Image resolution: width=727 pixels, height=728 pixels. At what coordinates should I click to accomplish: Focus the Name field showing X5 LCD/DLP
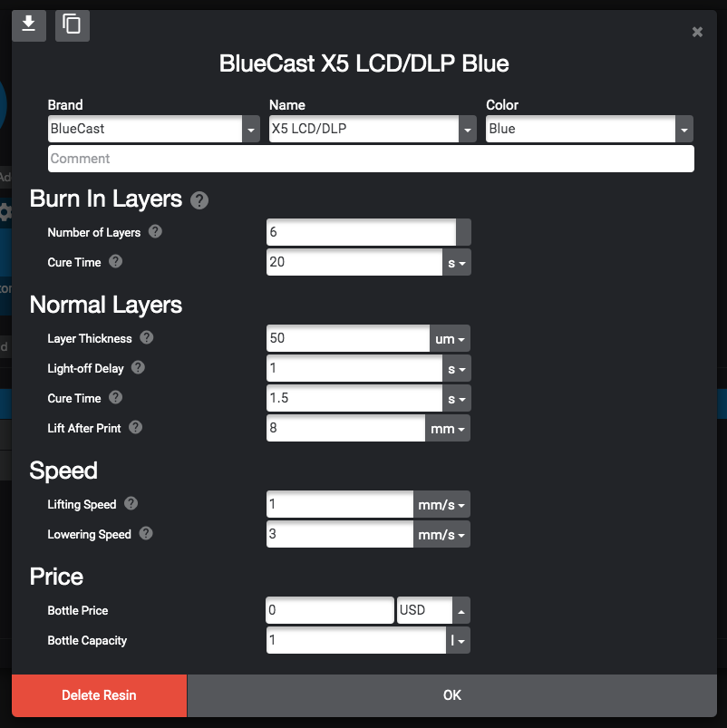point(364,129)
